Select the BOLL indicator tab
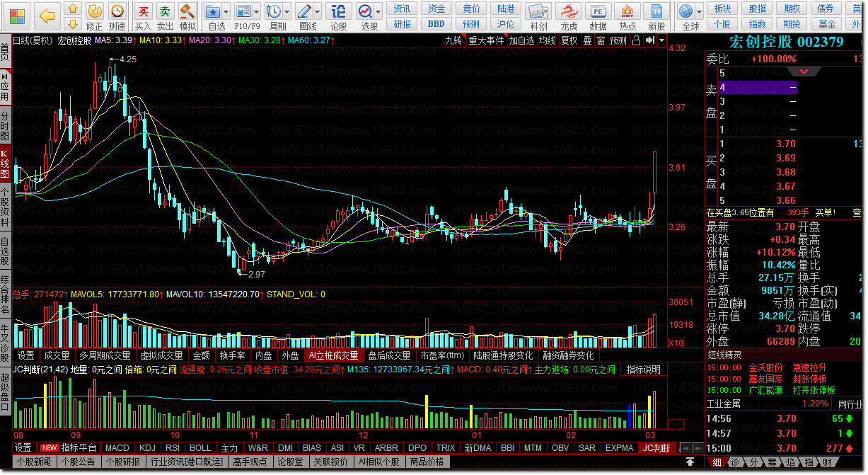This screenshot has height=475, width=868. [200, 448]
